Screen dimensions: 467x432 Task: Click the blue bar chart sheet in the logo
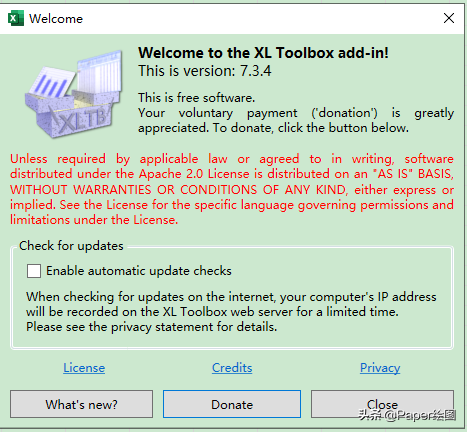click(x=51, y=82)
